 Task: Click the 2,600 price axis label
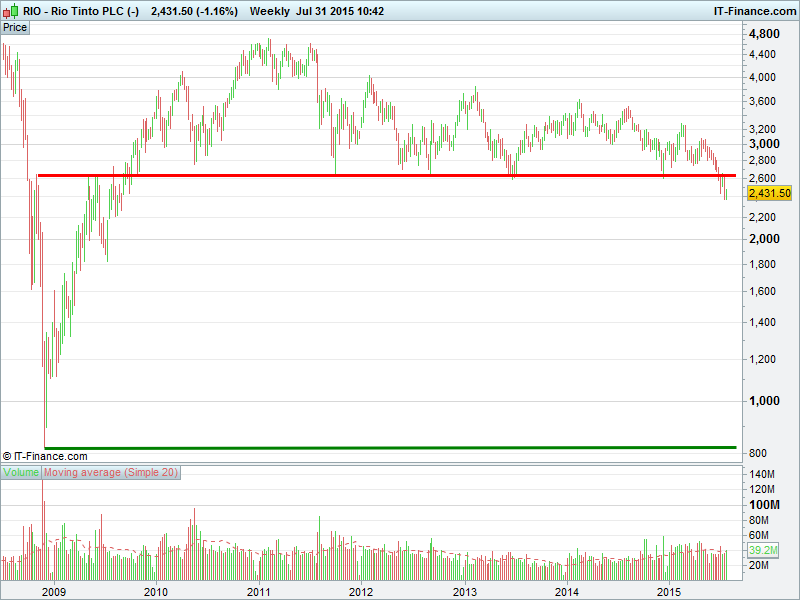(x=762, y=178)
